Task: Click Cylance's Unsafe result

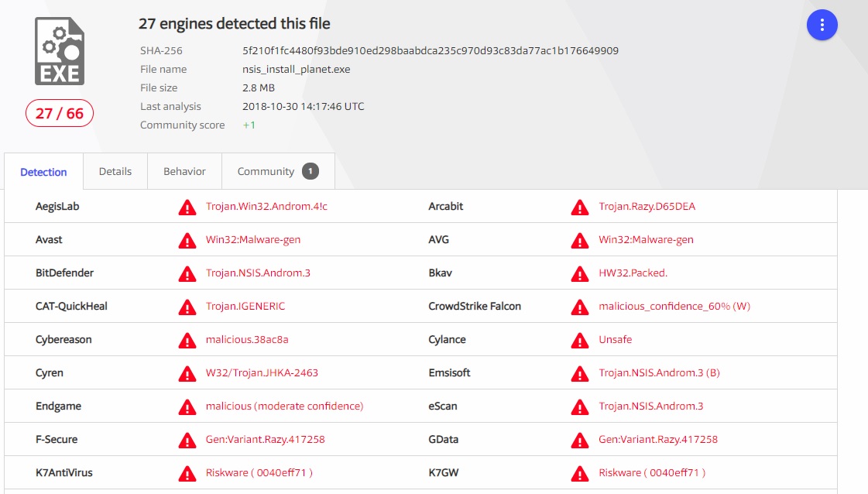Action: click(x=615, y=339)
